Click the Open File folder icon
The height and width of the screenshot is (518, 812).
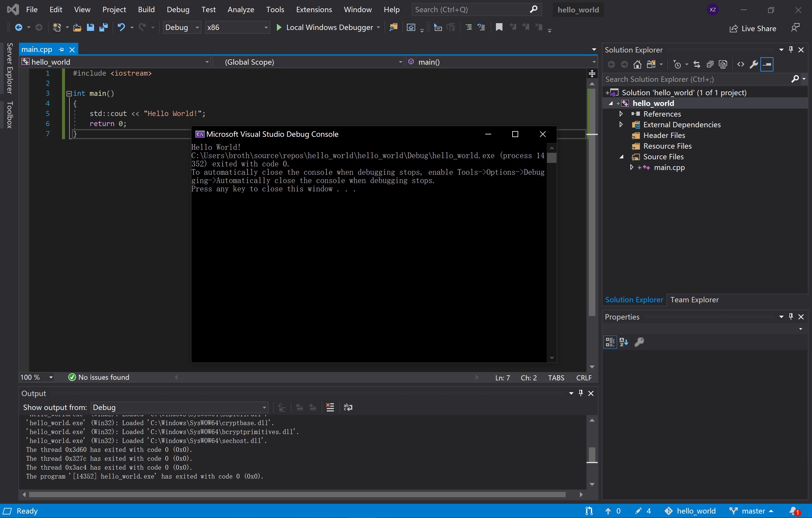77,27
